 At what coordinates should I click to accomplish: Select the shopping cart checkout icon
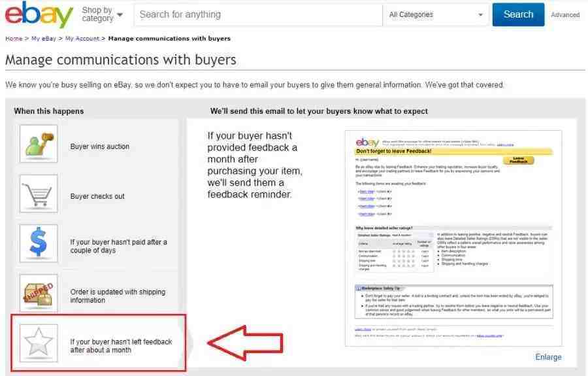click(39, 194)
